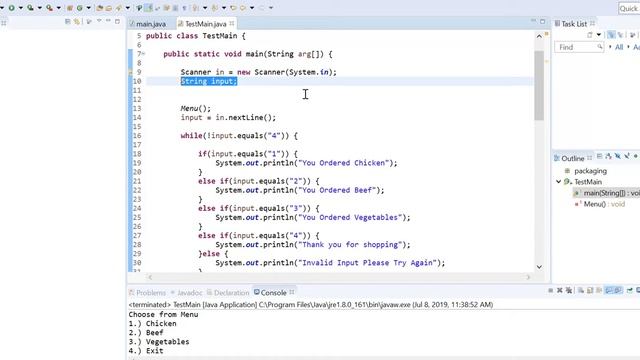Click the Quick Access search field
The height and width of the screenshot is (360, 640).
629,9
